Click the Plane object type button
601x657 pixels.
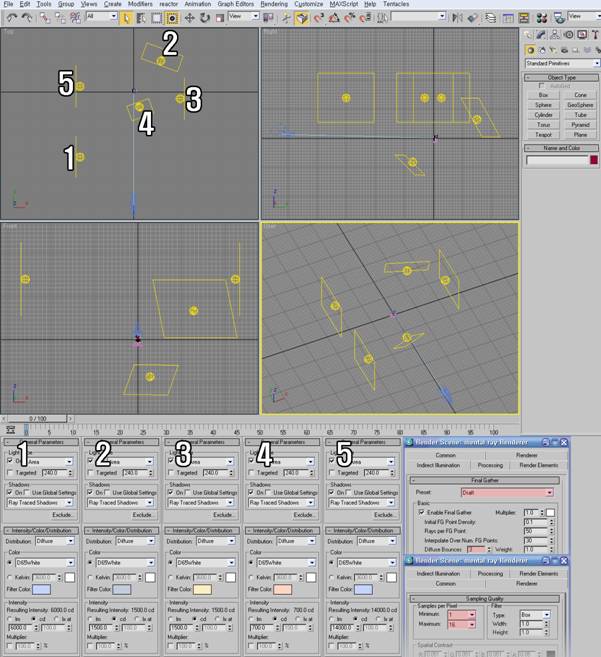pyautogui.click(x=580, y=135)
